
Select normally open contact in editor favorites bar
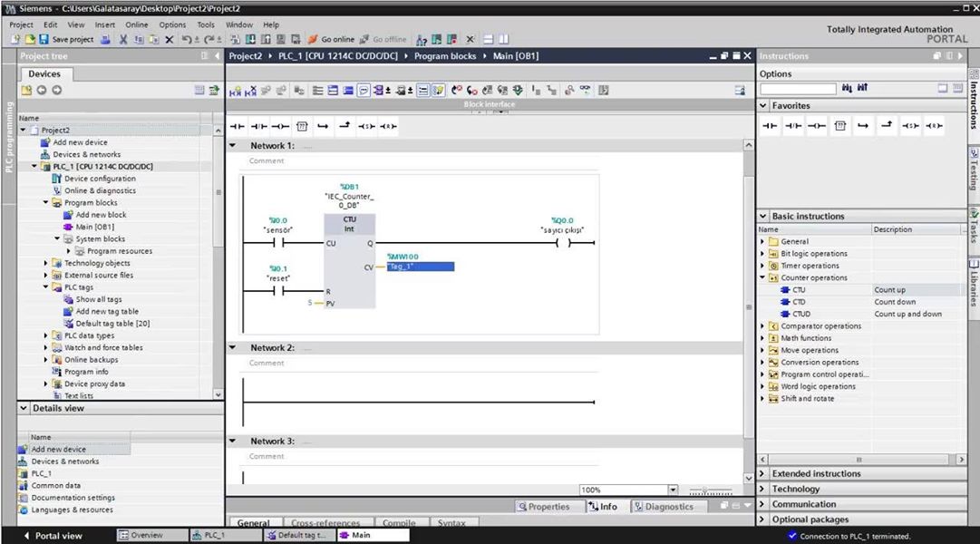point(238,126)
